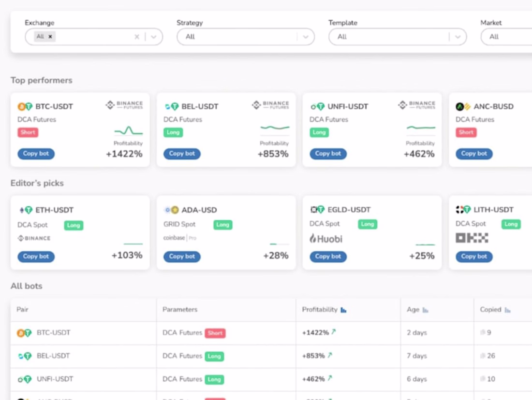The image size is (532, 400).
Task: Expand the Template dropdown
Action: (458, 37)
